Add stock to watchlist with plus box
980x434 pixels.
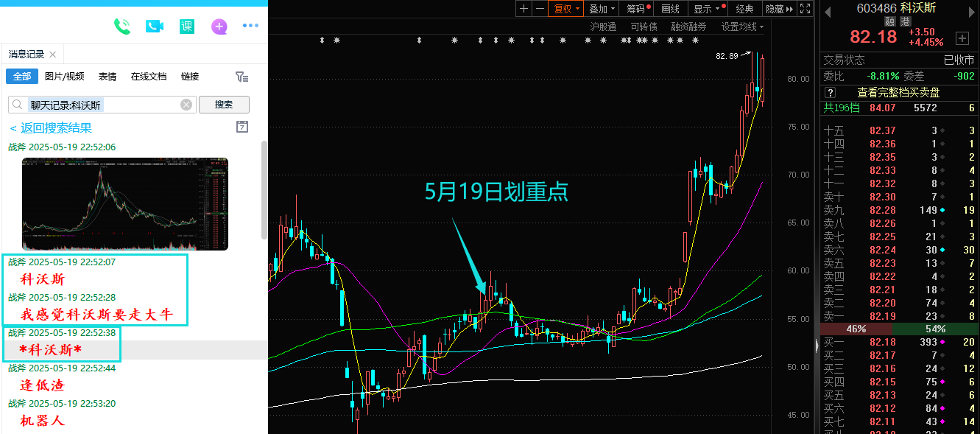962,38
